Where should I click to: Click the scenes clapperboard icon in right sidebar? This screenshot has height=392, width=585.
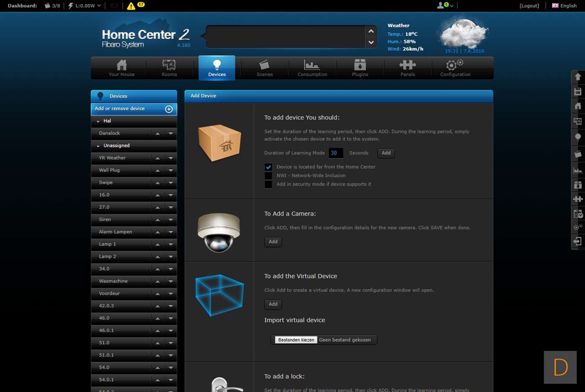[578, 154]
